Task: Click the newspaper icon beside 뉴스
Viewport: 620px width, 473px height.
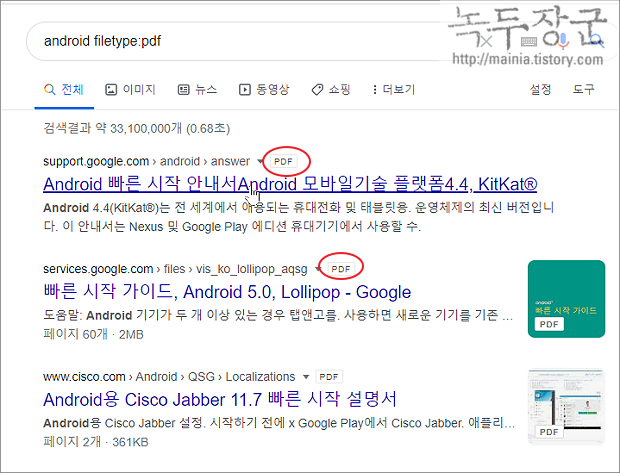Action: point(183,90)
